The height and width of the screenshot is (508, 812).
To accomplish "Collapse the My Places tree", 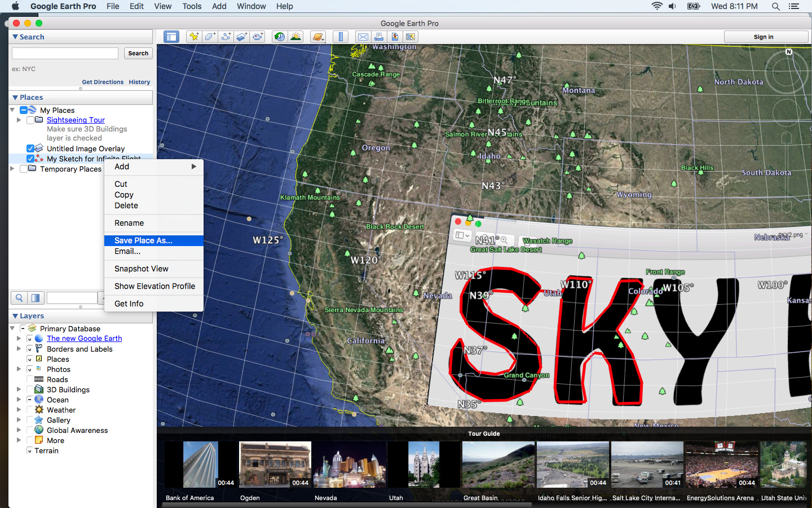I will pyautogui.click(x=12, y=110).
